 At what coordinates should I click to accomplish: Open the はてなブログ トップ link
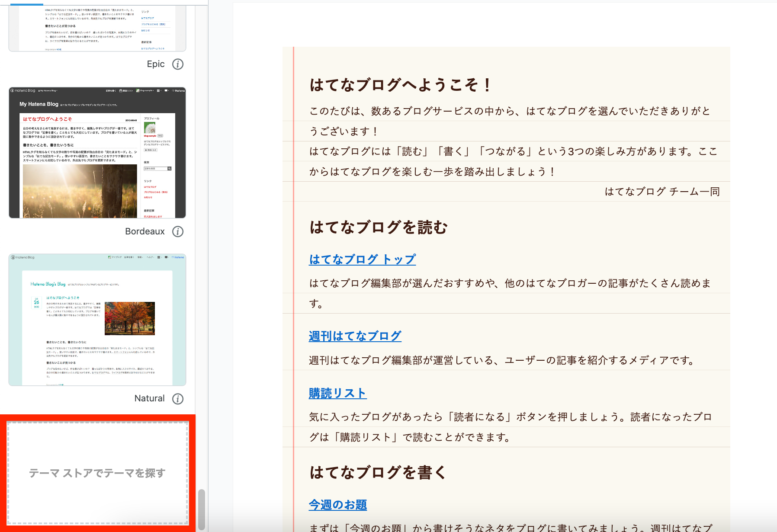point(363,260)
